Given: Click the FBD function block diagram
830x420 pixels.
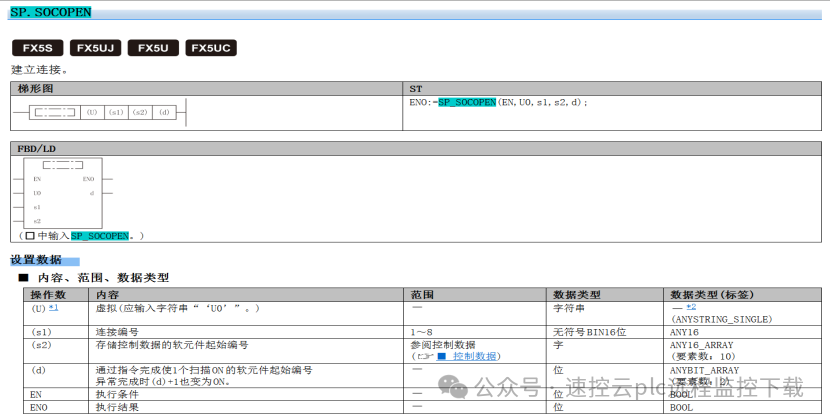Looking at the screenshot, I should tap(63, 193).
